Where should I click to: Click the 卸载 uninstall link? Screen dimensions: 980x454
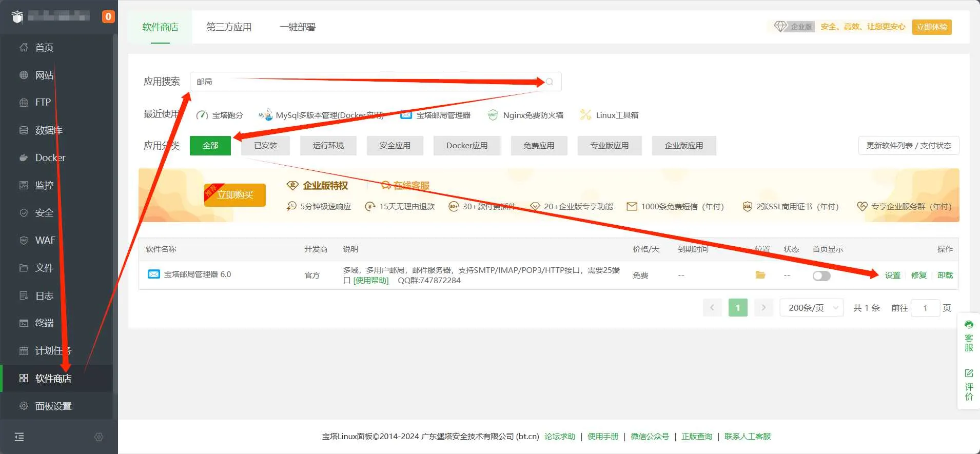click(x=945, y=275)
